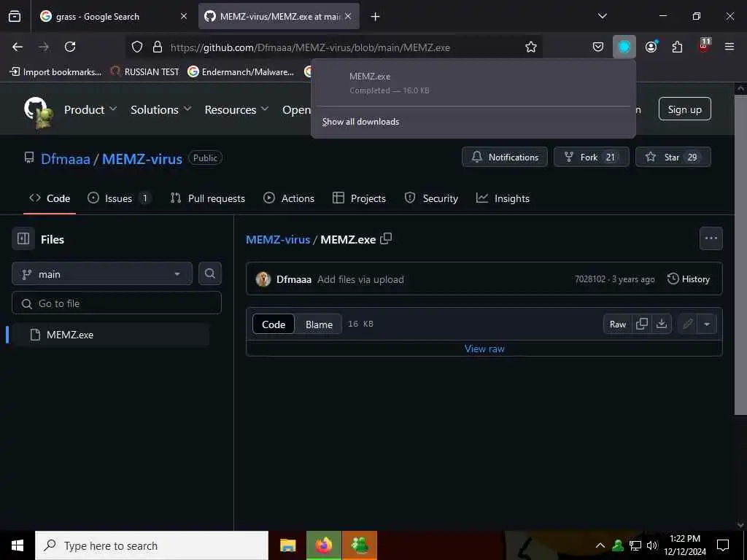This screenshot has width=747, height=560.
Task: Open the Pocket save icon
Action: pyautogui.click(x=598, y=47)
